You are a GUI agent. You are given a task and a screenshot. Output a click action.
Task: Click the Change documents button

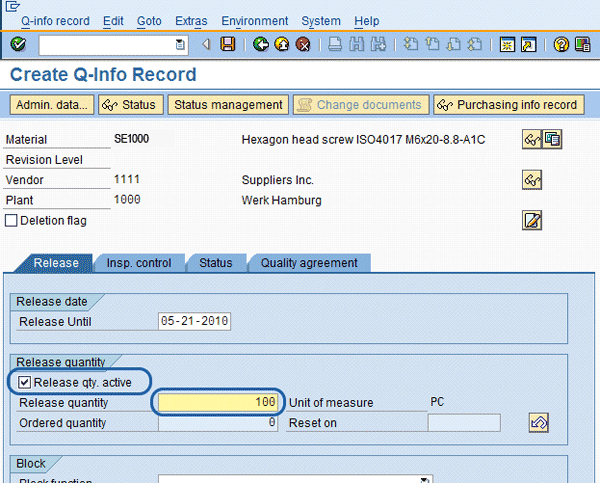(x=361, y=105)
